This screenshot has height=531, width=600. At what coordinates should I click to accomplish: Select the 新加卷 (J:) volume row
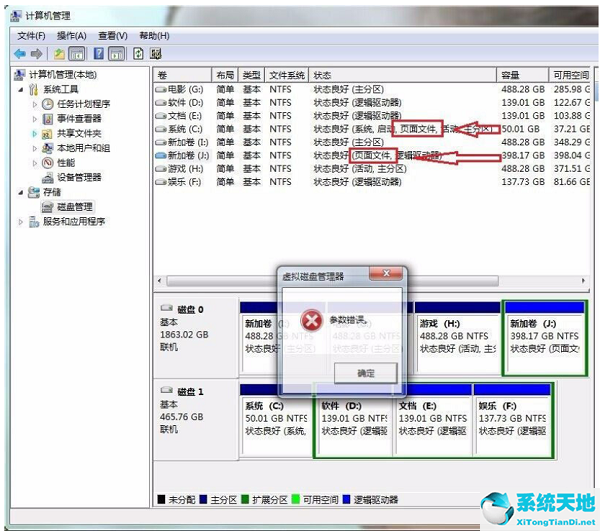tap(372, 156)
